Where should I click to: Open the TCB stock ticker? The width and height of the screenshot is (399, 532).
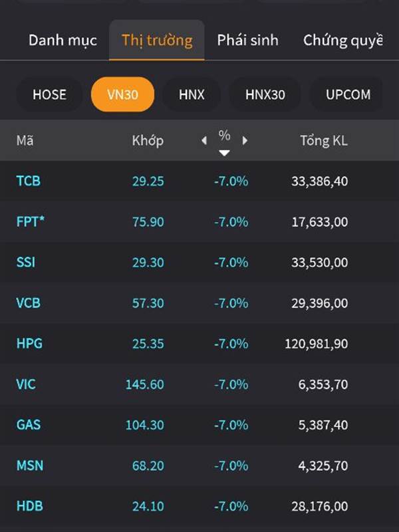[29, 180]
